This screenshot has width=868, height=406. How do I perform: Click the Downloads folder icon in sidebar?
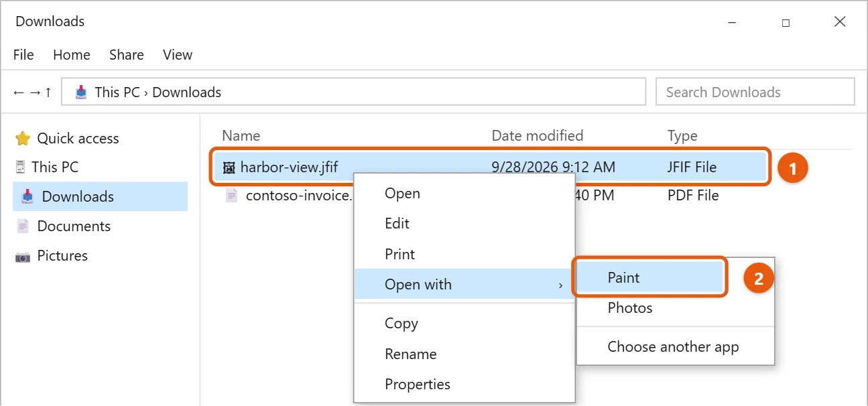click(x=27, y=196)
